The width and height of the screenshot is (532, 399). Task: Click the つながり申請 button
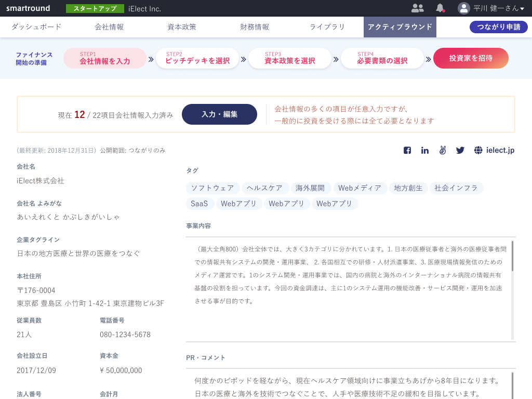tap(498, 27)
